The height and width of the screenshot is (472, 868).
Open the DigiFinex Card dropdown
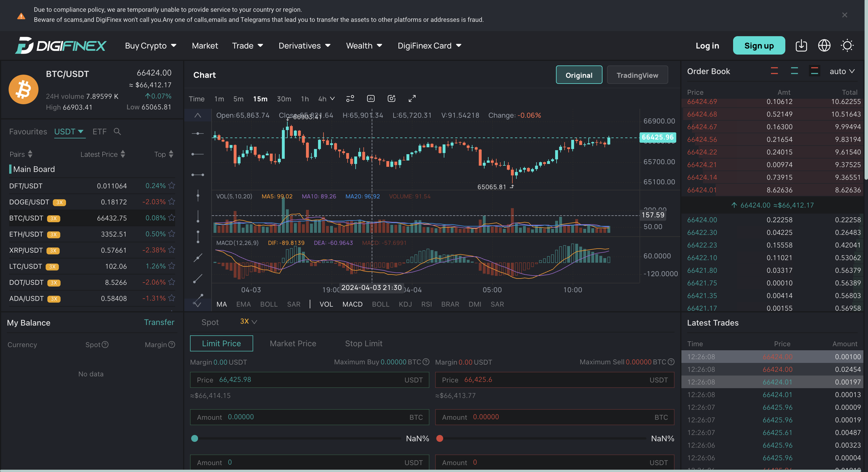[429, 46]
